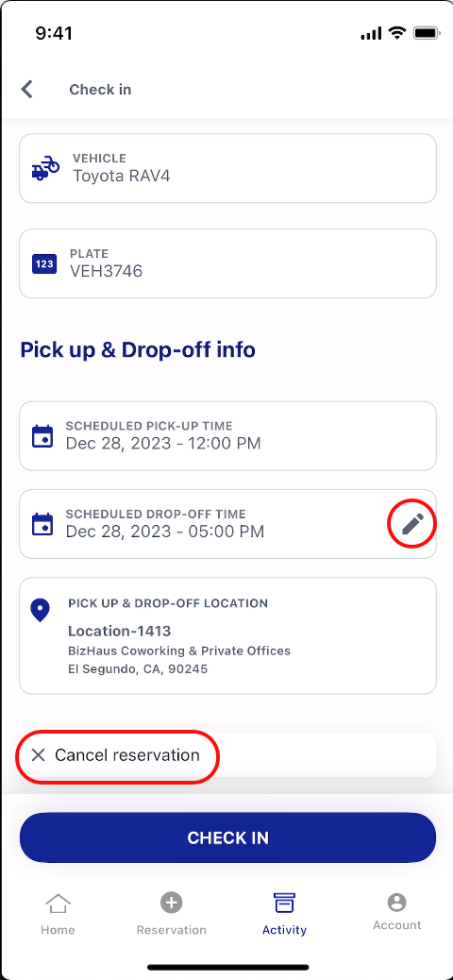Tap the drop-off time calendar icon
Screen dimensions: 453x980
[42, 524]
